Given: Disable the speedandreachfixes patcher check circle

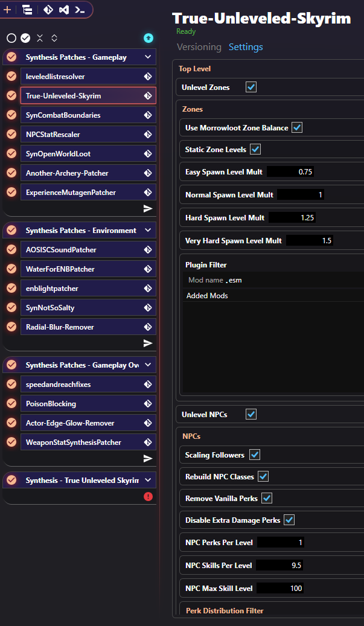Looking at the screenshot, I should pos(11,384).
